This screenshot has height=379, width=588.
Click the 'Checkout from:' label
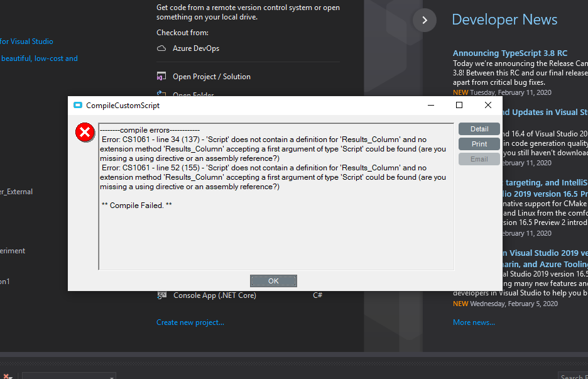tap(182, 33)
